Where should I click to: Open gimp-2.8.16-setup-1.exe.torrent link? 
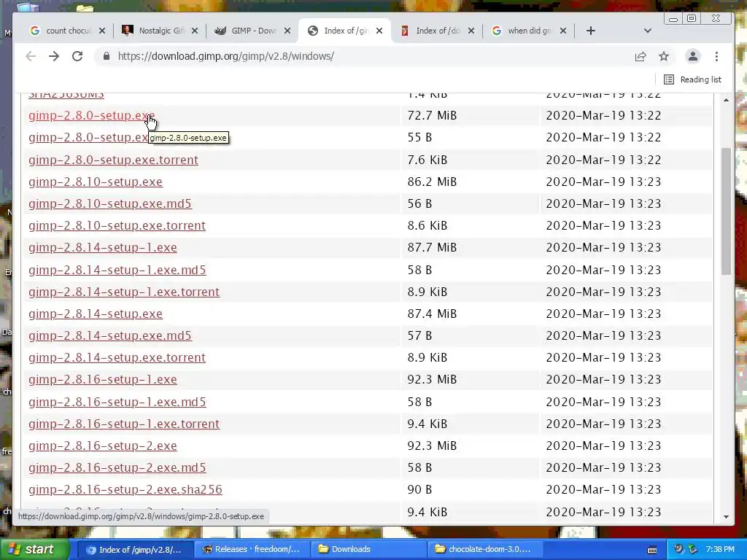124,424
